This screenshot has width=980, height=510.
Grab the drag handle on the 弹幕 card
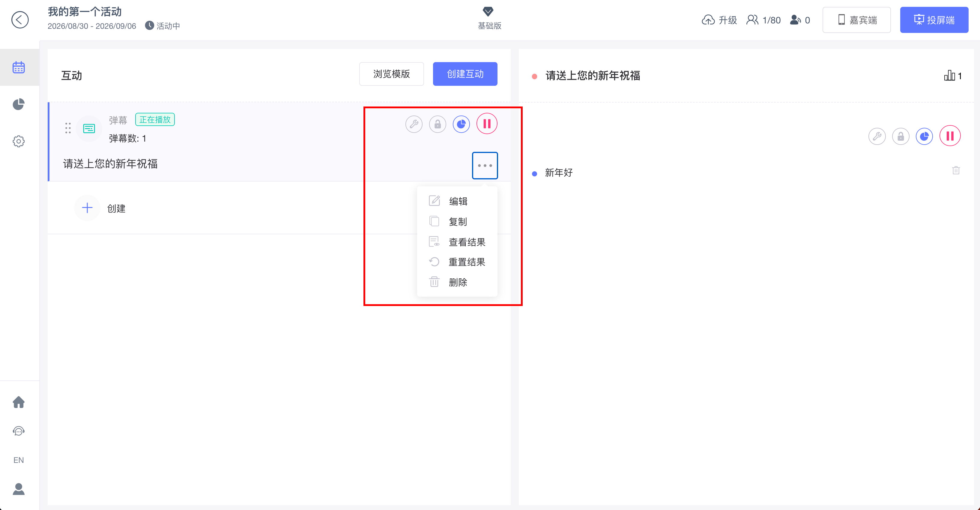pyautogui.click(x=68, y=128)
